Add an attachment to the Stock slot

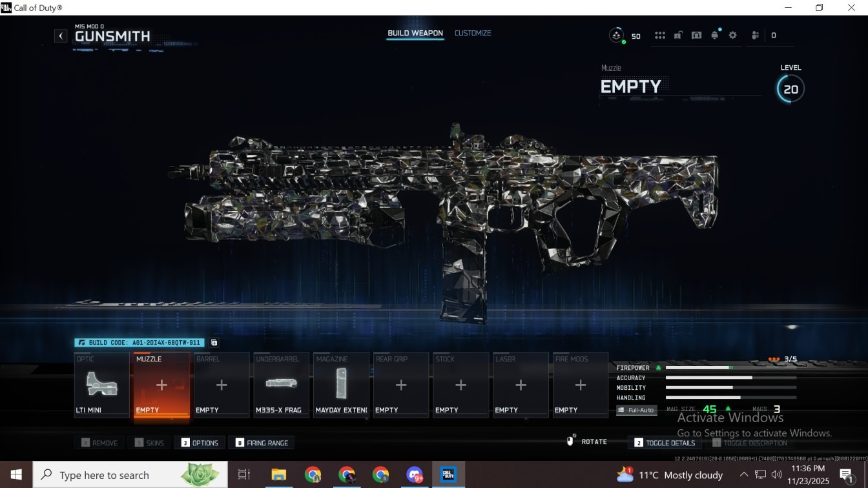460,385
